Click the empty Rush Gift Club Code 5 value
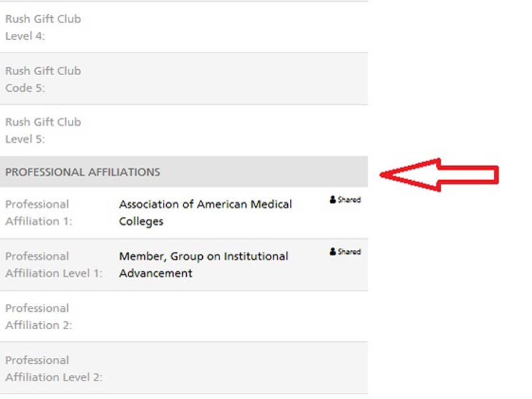 pos(239,79)
